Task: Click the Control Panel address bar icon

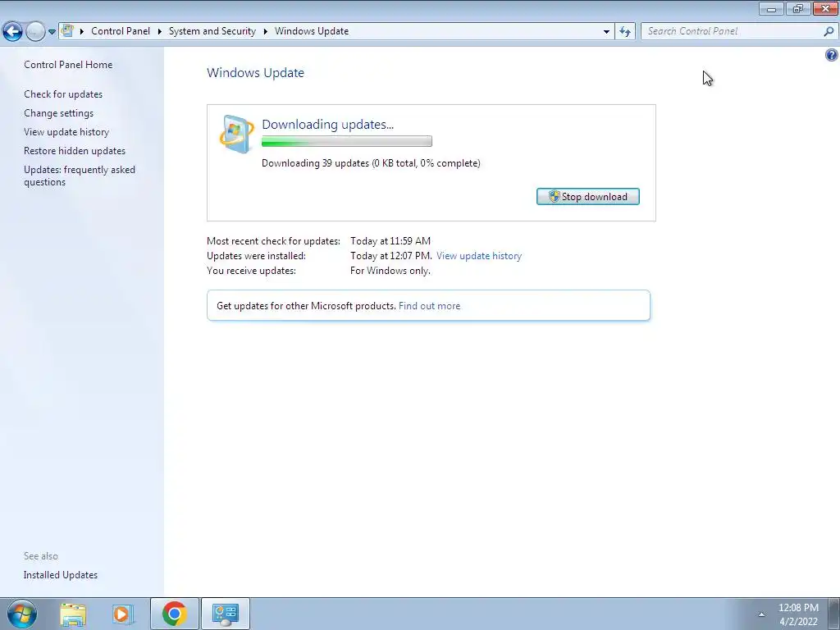Action: 67,30
